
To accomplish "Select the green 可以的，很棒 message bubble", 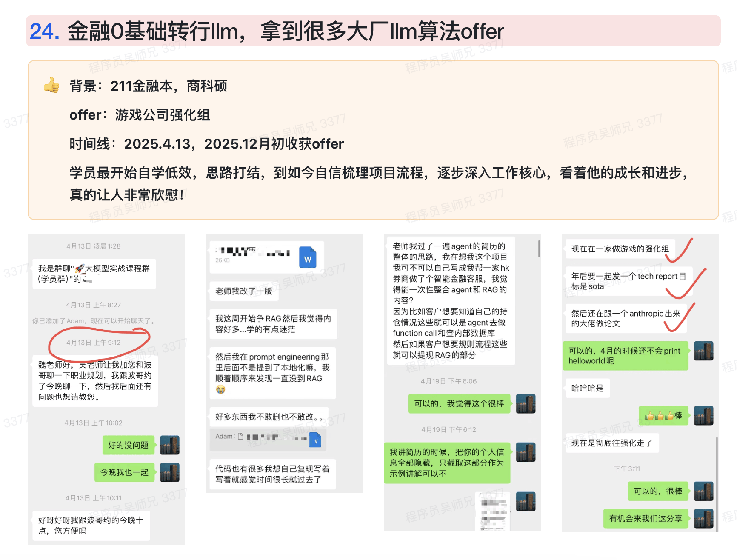I will [x=658, y=491].
